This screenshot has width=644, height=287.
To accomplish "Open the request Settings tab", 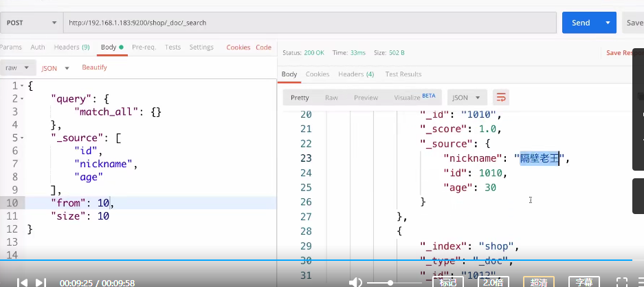I will point(201,47).
